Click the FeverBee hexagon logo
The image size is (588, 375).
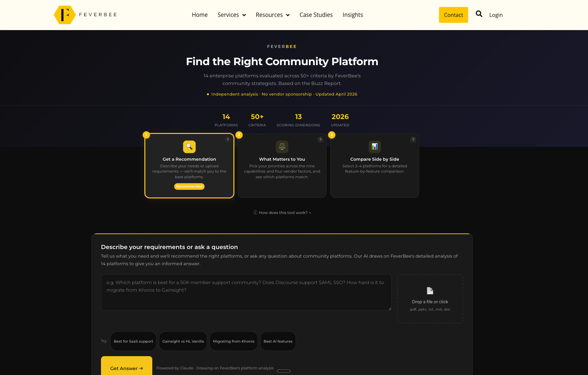(x=65, y=15)
